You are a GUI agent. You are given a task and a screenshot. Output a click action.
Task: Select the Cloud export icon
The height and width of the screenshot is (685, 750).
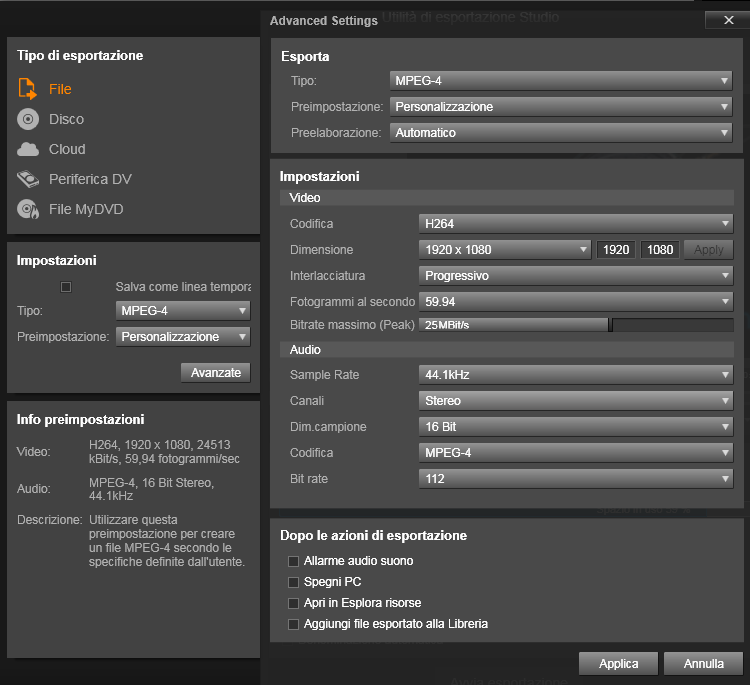[x=28, y=149]
